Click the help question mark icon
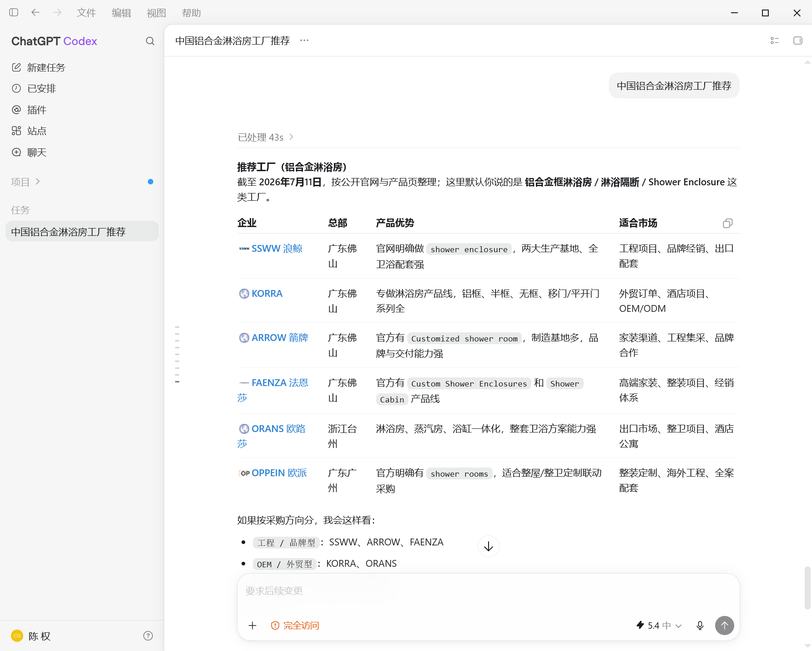Image resolution: width=812 pixels, height=651 pixels. pyautogui.click(x=148, y=636)
